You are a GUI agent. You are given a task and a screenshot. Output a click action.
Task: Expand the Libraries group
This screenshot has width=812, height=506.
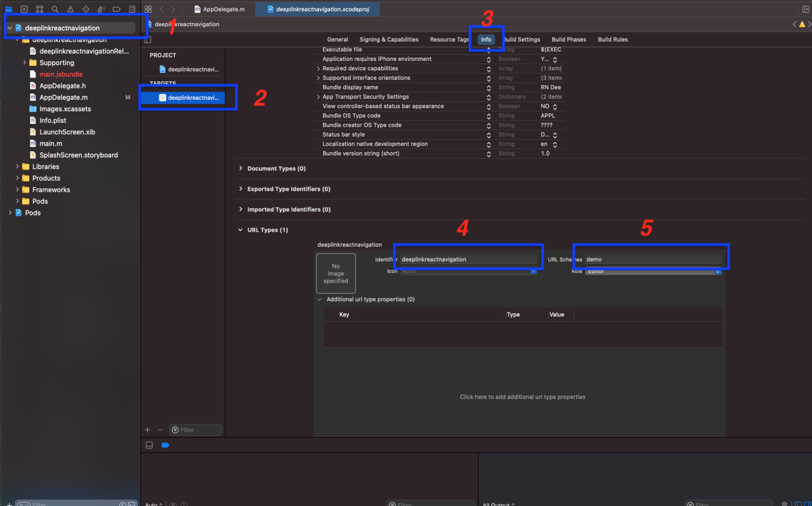click(x=17, y=166)
